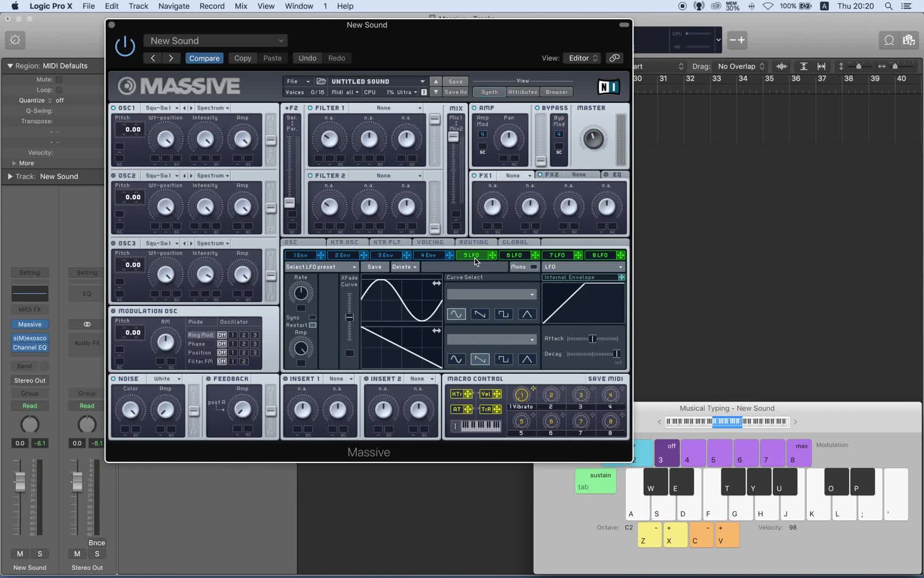Click the Compare button

(x=204, y=58)
